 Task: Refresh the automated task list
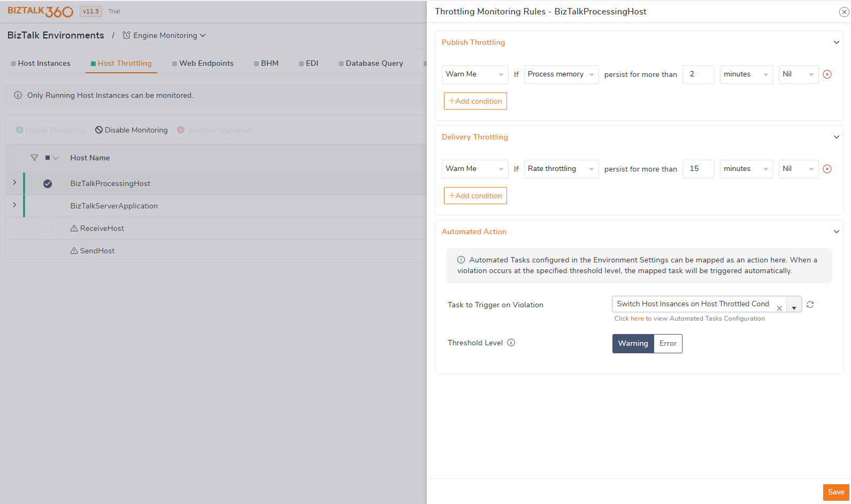(810, 305)
